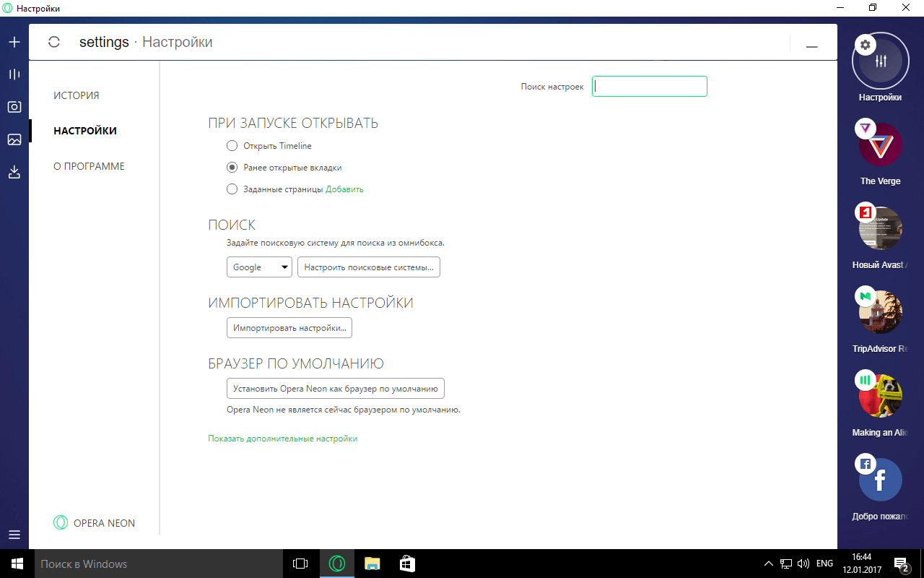Click the Opera Neon logo in sidebar
924x578 pixels.
[61, 523]
